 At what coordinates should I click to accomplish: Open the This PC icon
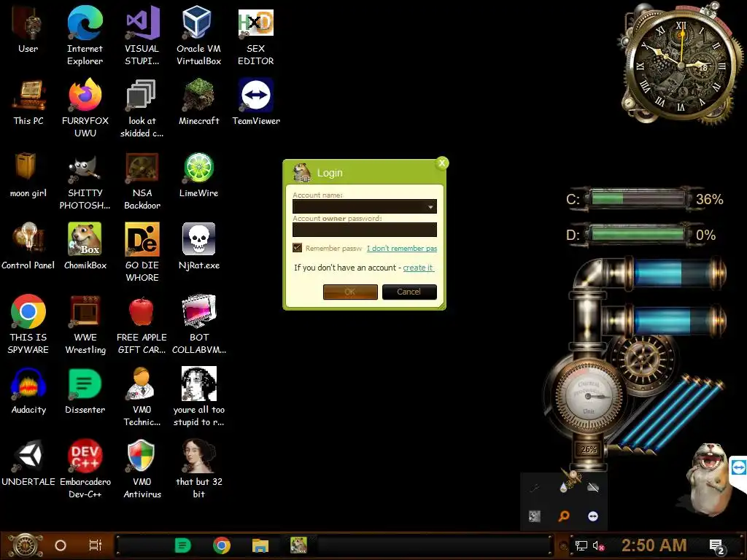(28, 102)
